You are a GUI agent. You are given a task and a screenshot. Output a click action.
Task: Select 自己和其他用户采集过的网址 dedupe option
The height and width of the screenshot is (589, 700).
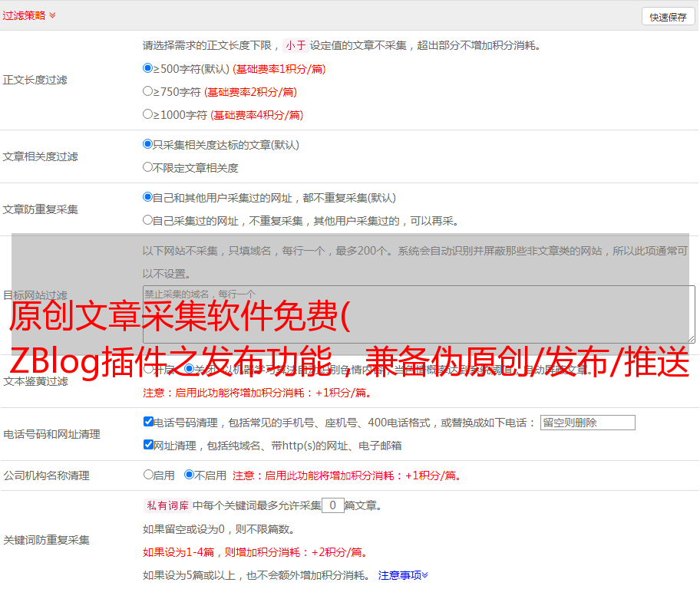(x=147, y=197)
